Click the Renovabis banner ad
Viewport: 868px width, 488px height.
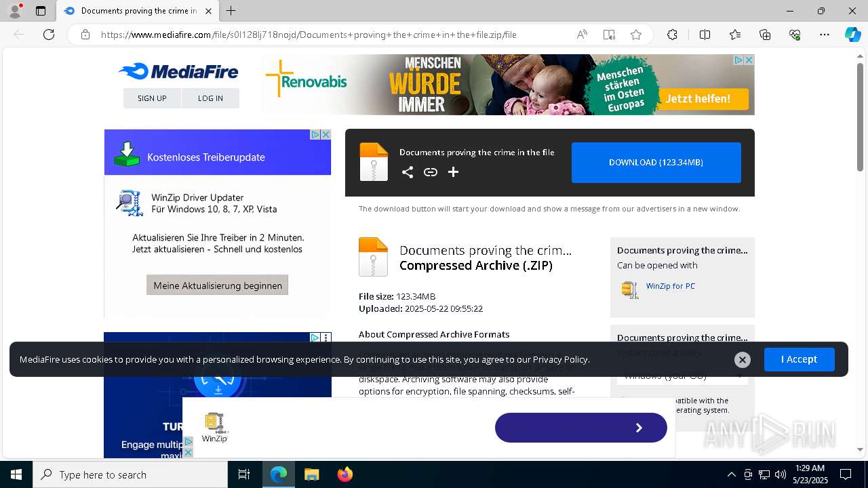coord(508,85)
